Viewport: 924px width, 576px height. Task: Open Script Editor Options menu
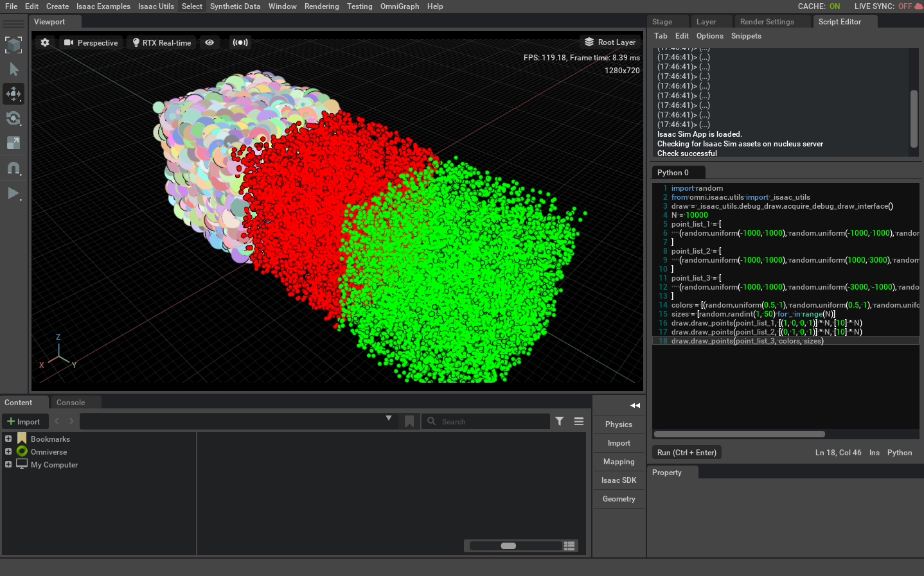710,36
